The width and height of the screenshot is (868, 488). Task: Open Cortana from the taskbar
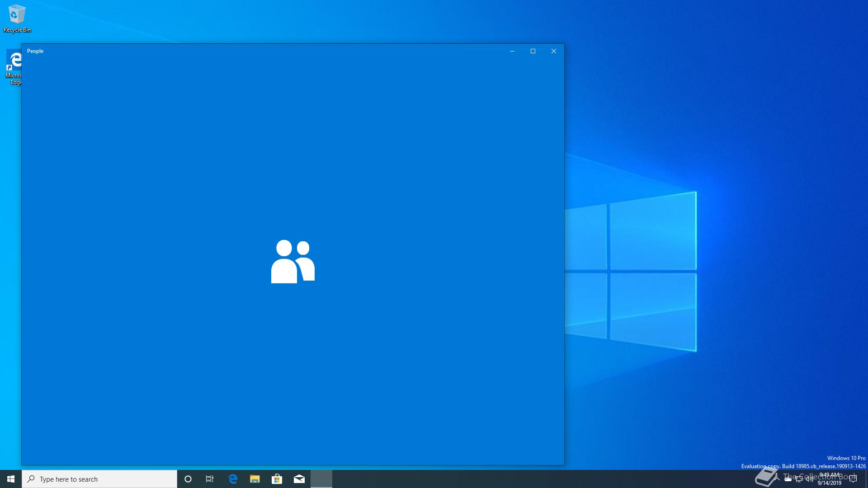(188, 479)
